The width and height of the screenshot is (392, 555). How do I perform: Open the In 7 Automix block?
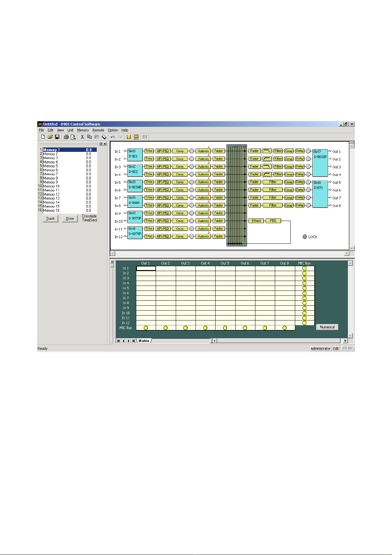coord(203,198)
